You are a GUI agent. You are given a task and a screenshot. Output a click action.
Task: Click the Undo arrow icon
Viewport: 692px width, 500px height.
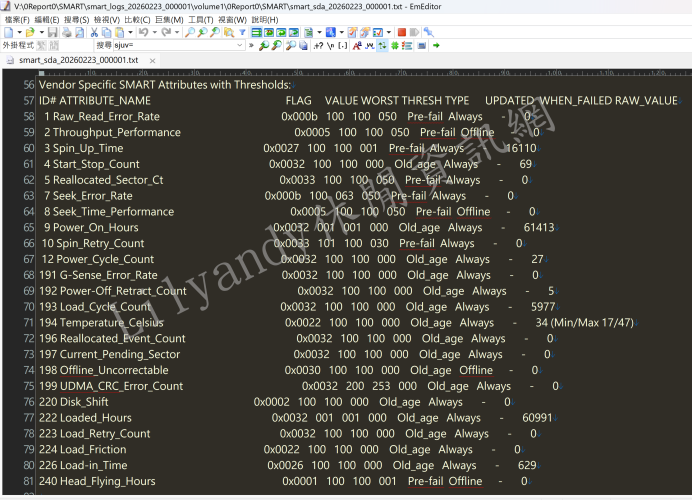click(141, 32)
